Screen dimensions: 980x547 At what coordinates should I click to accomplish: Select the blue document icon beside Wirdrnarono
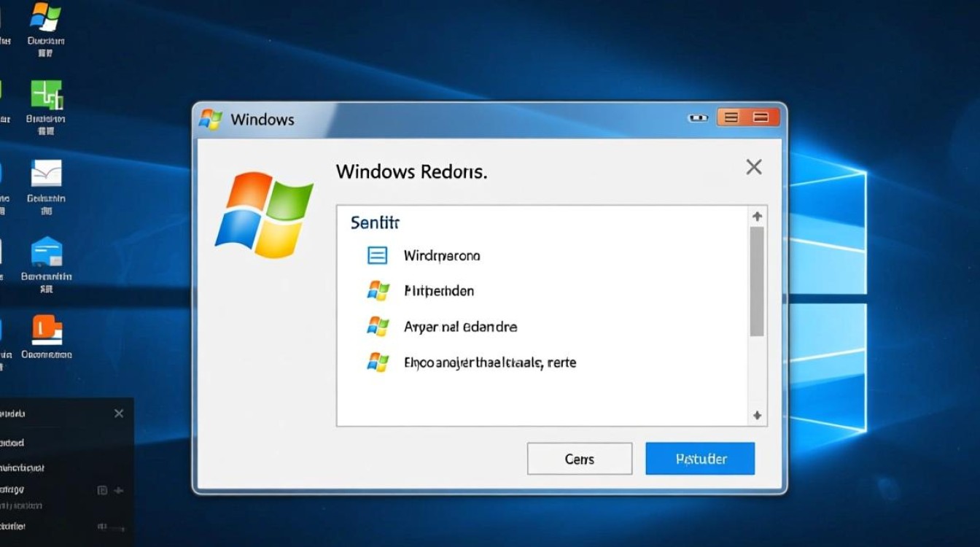tap(377, 256)
